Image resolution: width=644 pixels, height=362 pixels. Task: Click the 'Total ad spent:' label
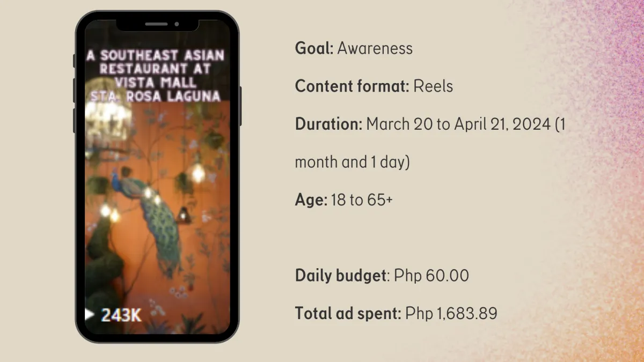pos(348,313)
